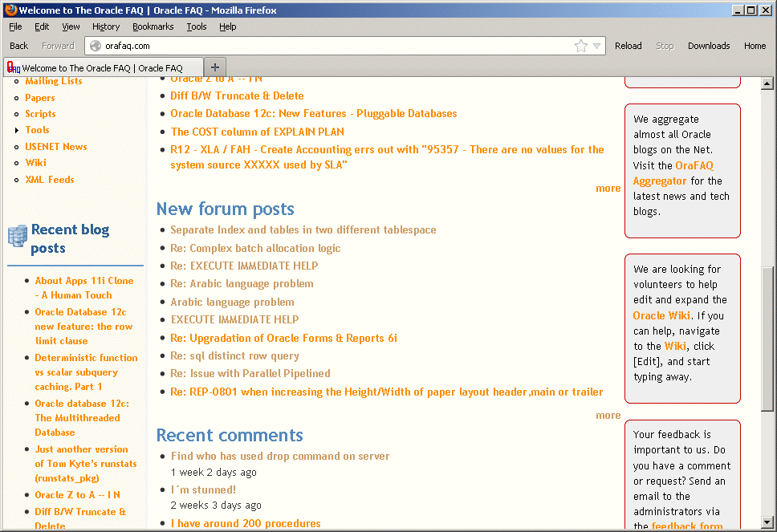Screen dimensions: 777x532
Task: Open the Bookmarks menu
Action: coord(153,26)
